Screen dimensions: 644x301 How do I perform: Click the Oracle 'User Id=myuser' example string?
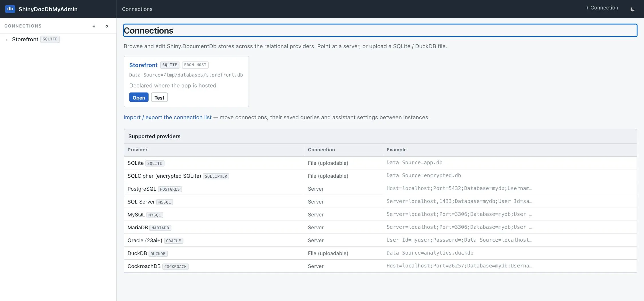pos(459,240)
